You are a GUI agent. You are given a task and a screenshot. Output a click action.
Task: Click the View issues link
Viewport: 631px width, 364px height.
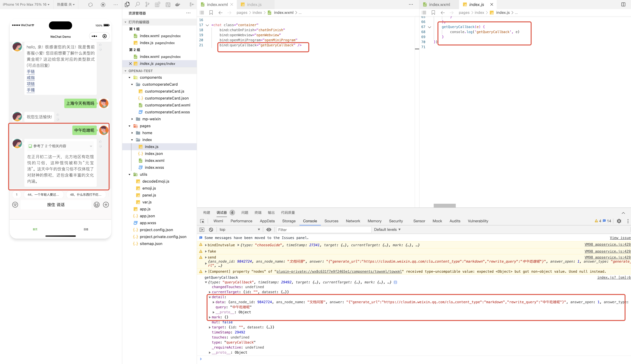(x=620, y=238)
